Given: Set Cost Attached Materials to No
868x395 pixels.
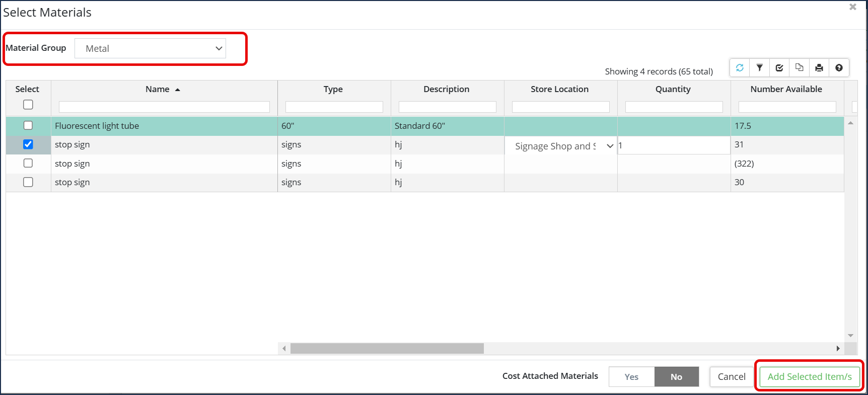Looking at the screenshot, I should click(x=676, y=376).
